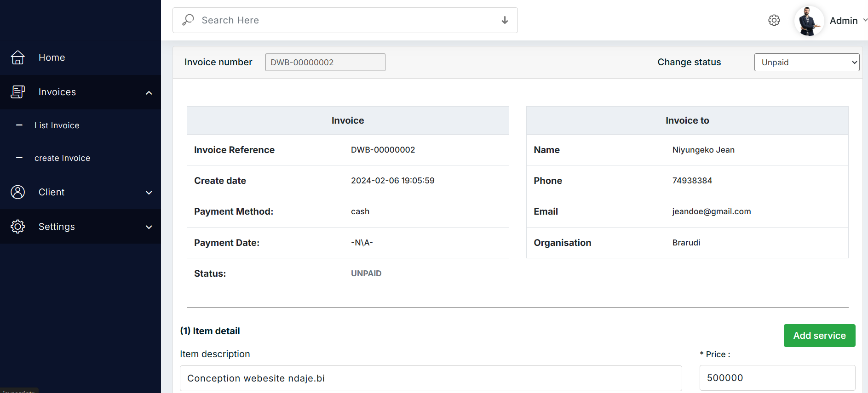Click the Client person icon
Screen dimensions: 868x393
pos(17,192)
